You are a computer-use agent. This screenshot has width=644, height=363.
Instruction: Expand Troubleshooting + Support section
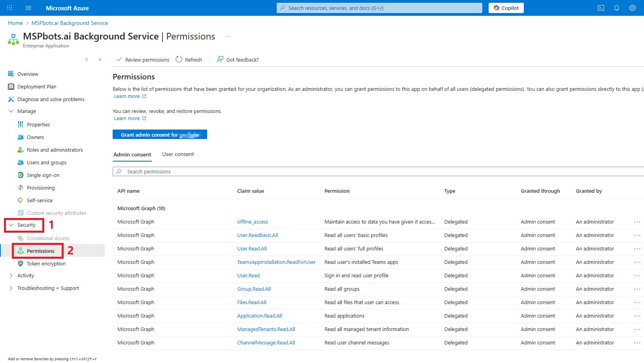pyautogui.click(x=11, y=288)
